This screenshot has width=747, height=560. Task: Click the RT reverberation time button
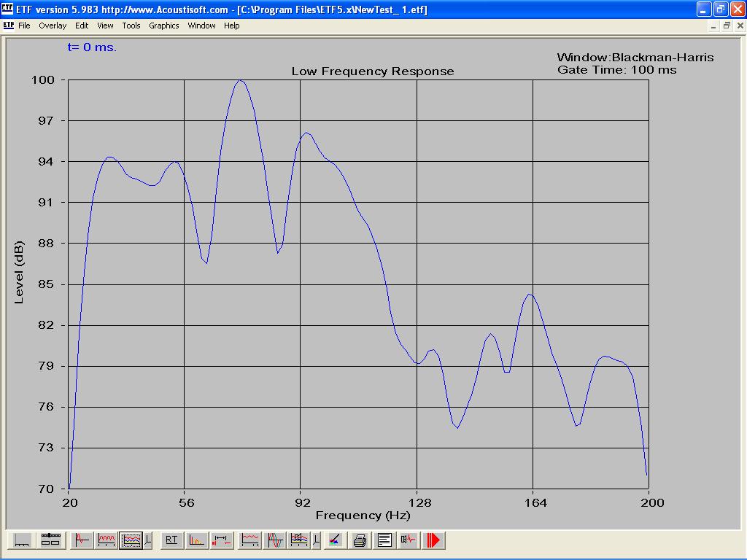coord(171,540)
